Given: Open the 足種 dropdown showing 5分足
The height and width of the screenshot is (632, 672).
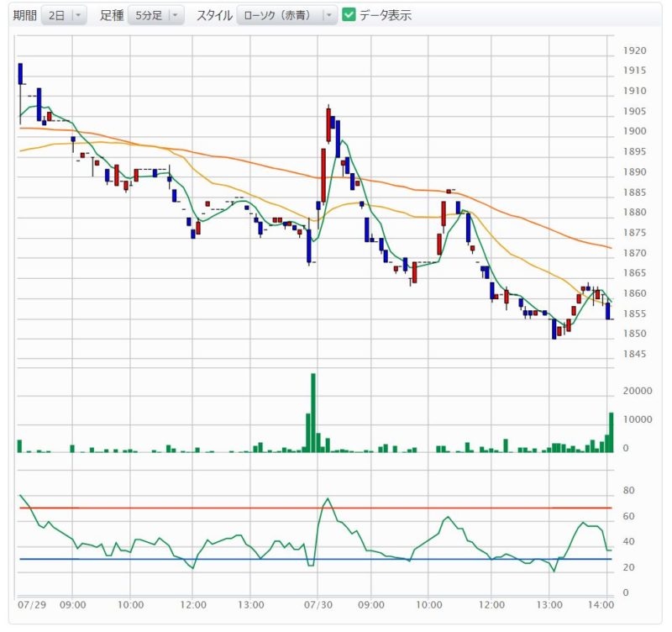Looking at the screenshot, I should click(x=156, y=15).
